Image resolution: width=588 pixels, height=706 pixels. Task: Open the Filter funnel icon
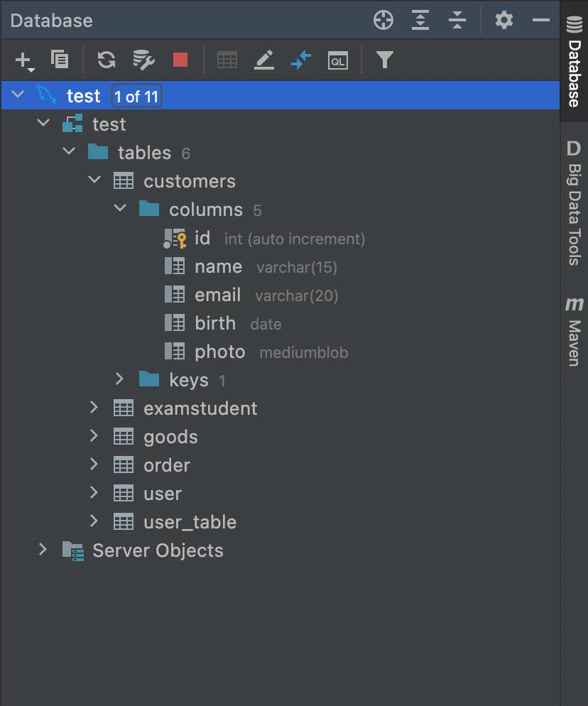[385, 60]
